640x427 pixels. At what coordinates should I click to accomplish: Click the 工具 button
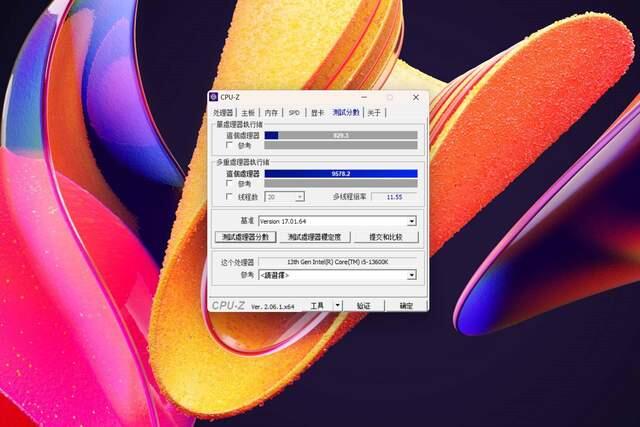(317, 305)
